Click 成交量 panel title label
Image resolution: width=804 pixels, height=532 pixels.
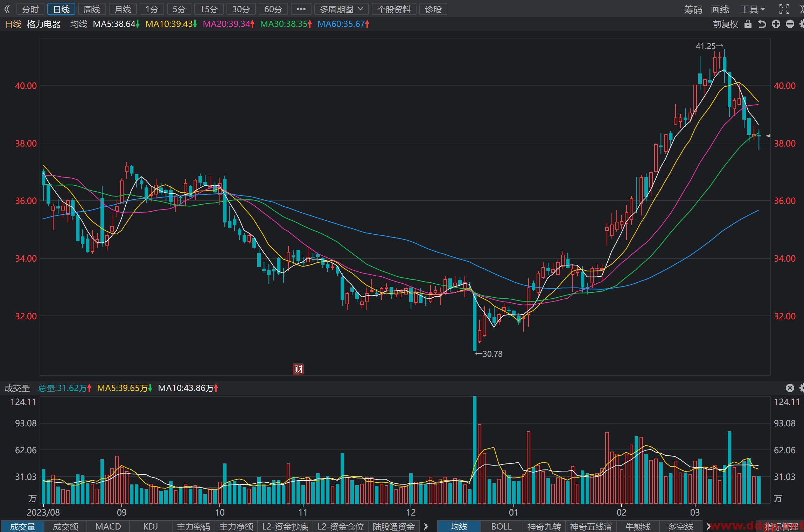tap(17, 388)
